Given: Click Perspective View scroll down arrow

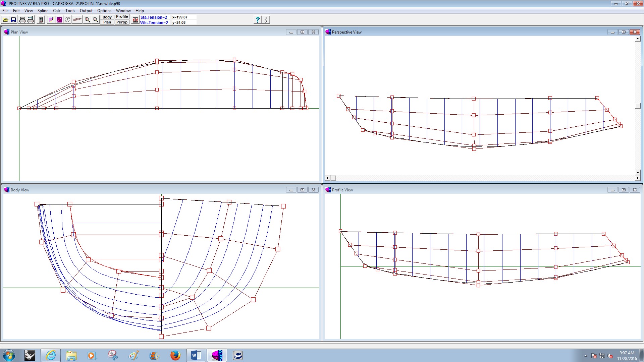Looking at the screenshot, I should pyautogui.click(x=638, y=173).
